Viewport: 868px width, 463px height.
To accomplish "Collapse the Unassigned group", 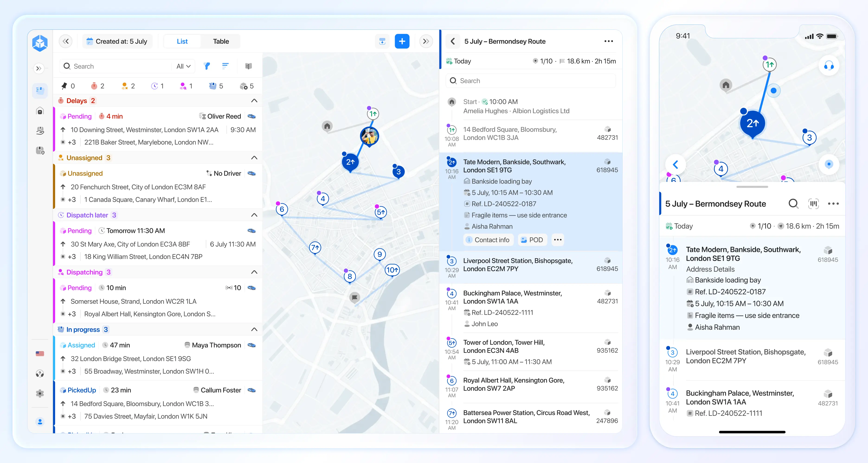I will (254, 158).
